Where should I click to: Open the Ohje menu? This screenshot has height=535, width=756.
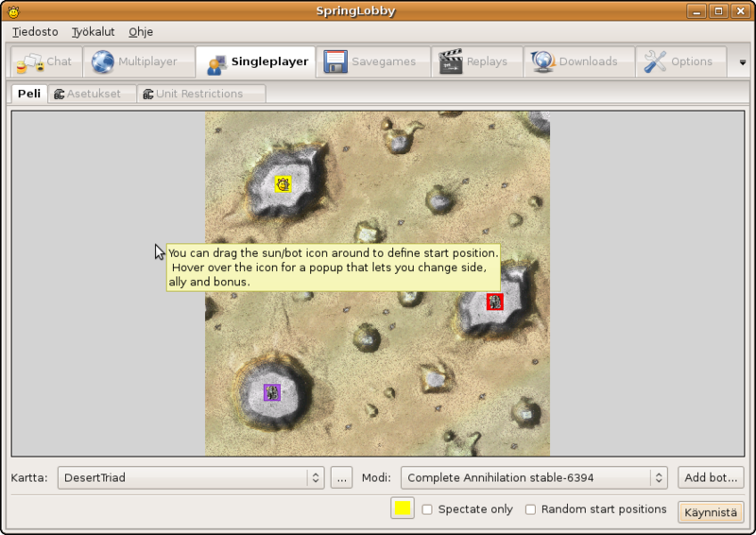coord(141,32)
